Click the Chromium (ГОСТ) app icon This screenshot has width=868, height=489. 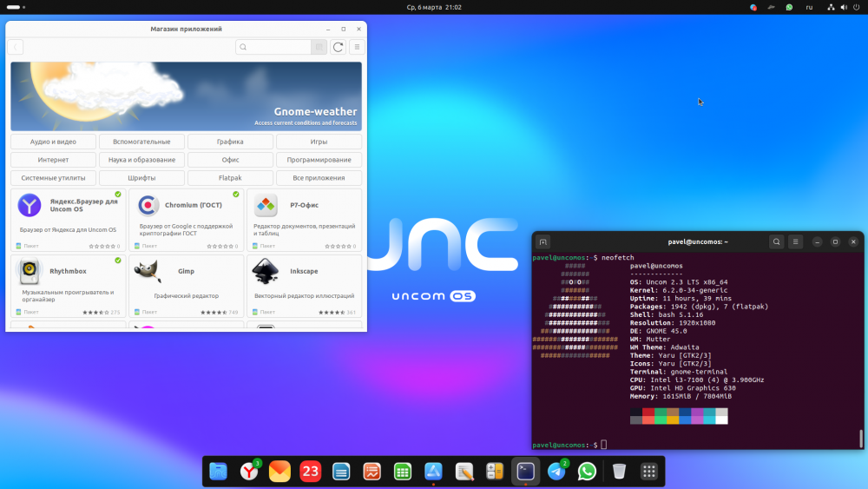(x=148, y=206)
